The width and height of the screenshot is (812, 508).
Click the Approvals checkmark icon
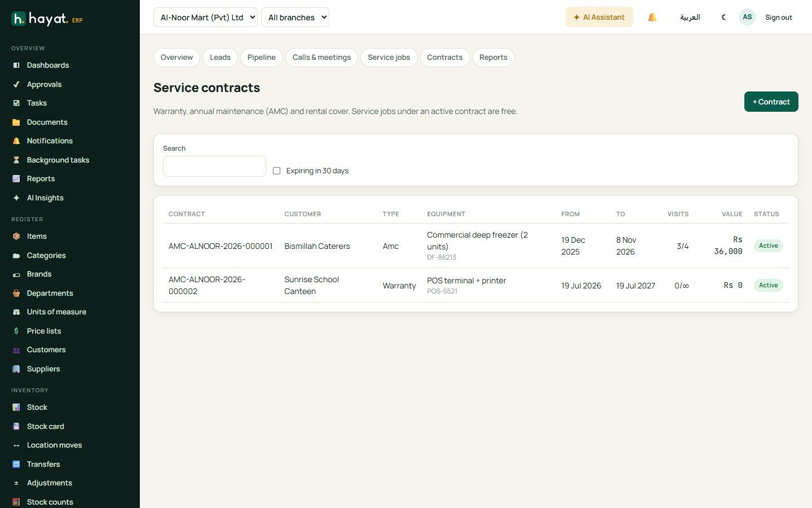click(16, 84)
